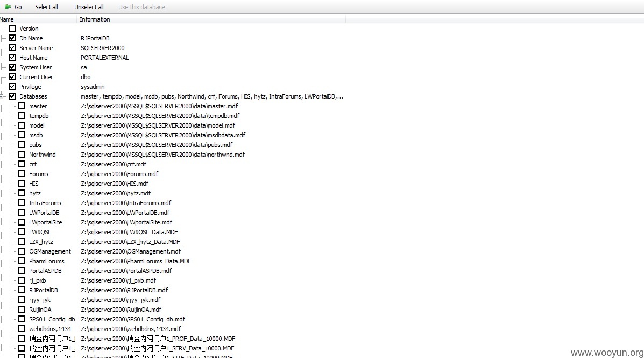Click the SQLSERVER2000 server name value
This screenshot has height=358, width=644.
tap(103, 48)
